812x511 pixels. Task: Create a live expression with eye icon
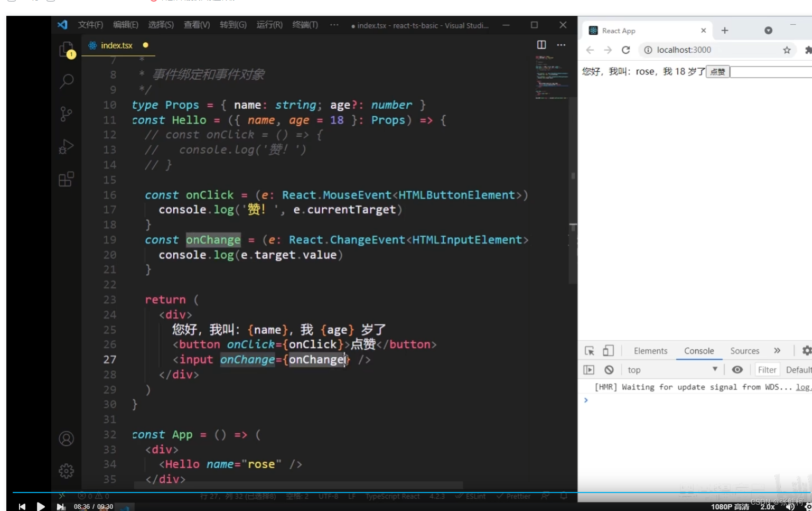click(738, 370)
